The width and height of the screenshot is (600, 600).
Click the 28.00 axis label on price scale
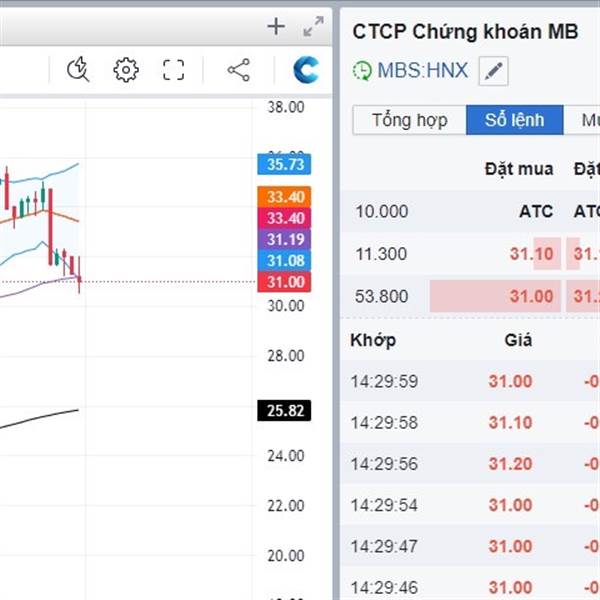[x=286, y=356]
